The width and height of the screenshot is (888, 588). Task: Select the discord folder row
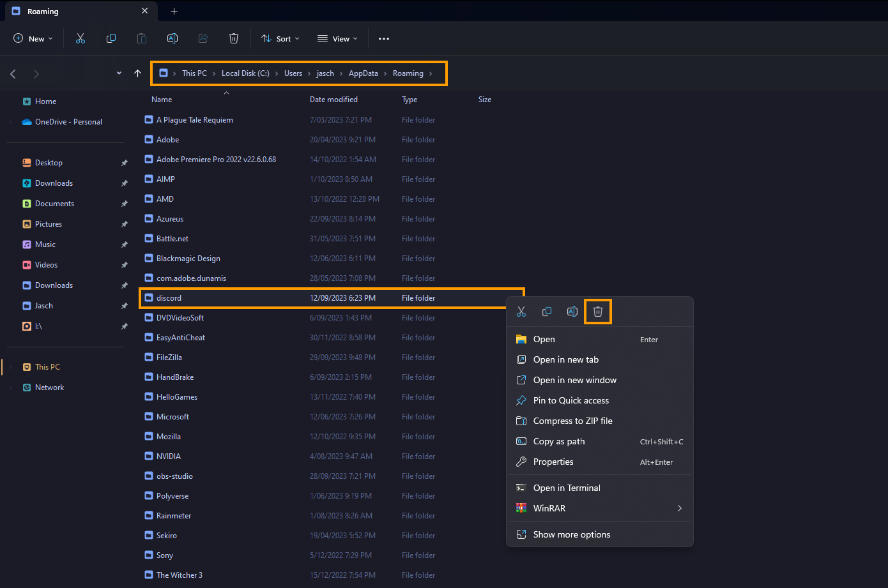(332, 298)
